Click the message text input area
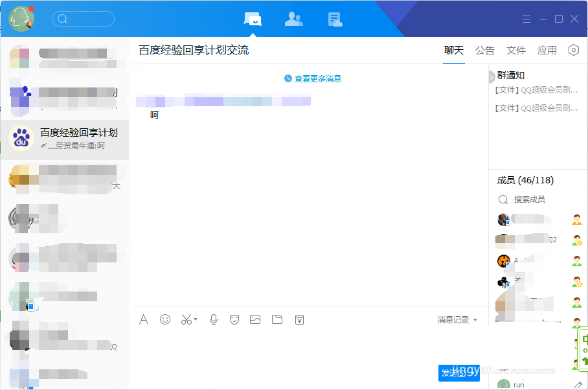The width and height of the screenshot is (588, 390). 285,347
